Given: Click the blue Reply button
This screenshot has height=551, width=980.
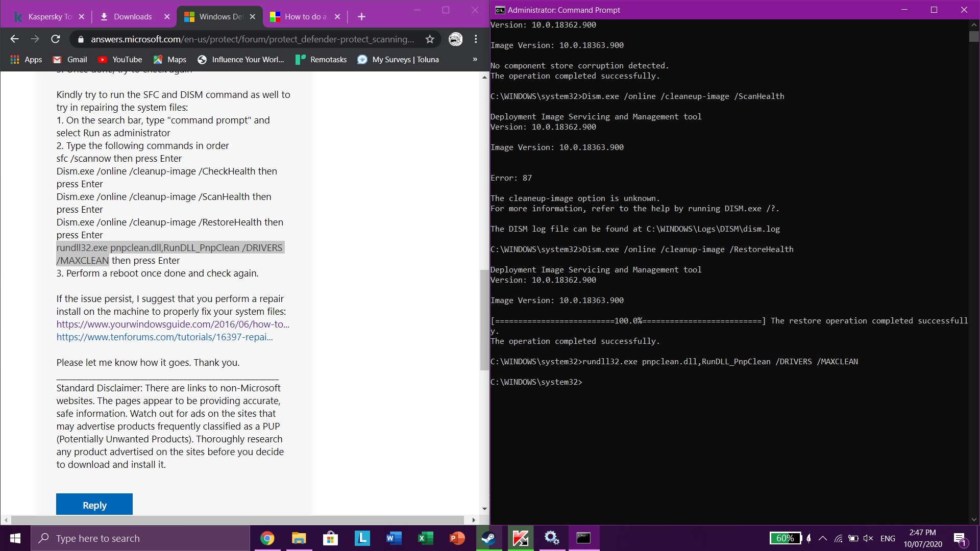Looking at the screenshot, I should 94,505.
